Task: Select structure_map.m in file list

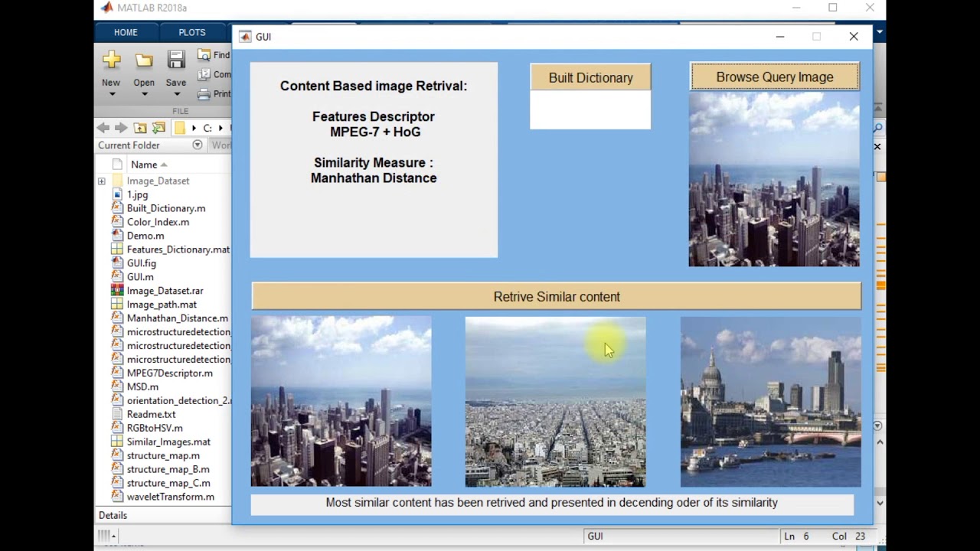Action: pyautogui.click(x=163, y=456)
